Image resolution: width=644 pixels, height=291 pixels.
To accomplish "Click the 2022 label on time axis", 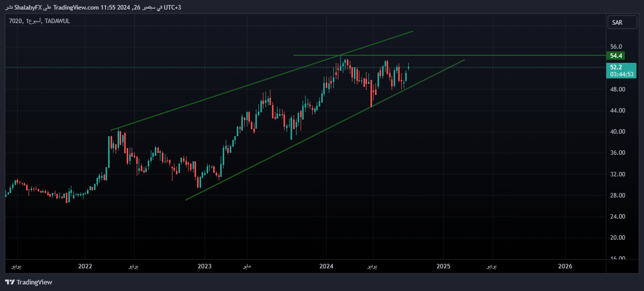I will (85, 265).
